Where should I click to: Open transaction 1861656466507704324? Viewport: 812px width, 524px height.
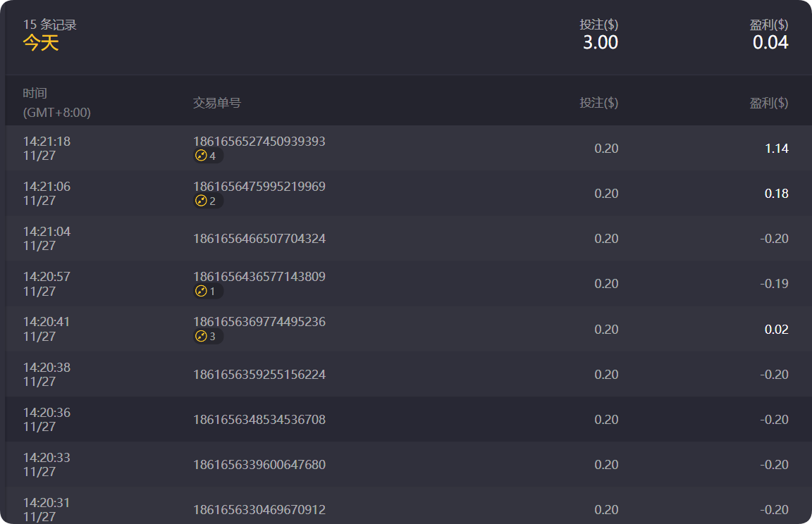(259, 239)
